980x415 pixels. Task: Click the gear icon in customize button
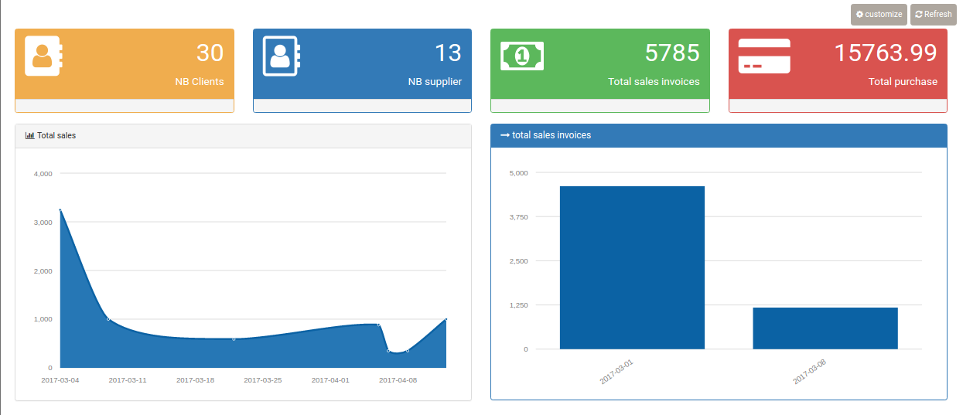point(860,15)
